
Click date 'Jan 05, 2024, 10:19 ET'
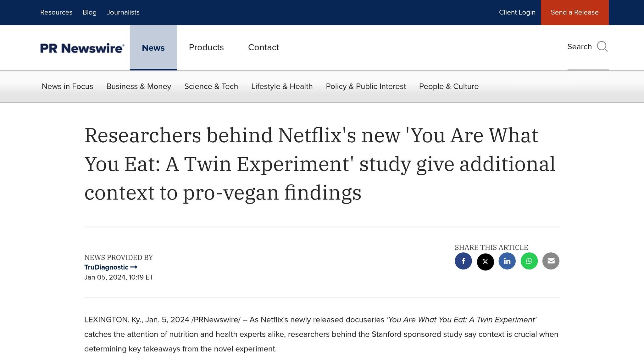pyautogui.click(x=119, y=277)
